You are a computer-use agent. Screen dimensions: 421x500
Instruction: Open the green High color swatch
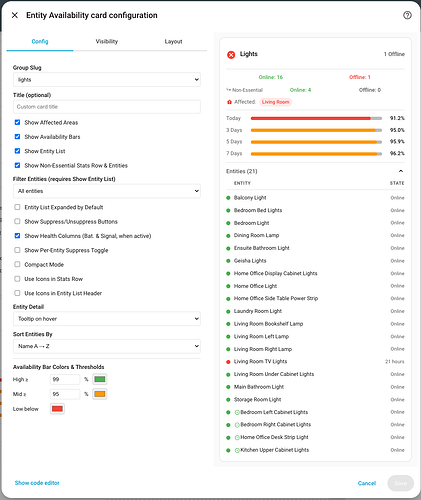[x=100, y=379]
